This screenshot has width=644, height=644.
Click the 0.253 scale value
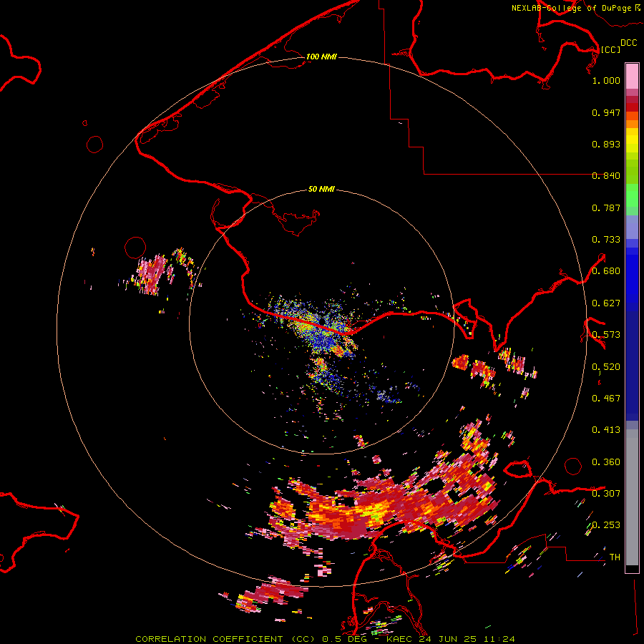(606, 525)
